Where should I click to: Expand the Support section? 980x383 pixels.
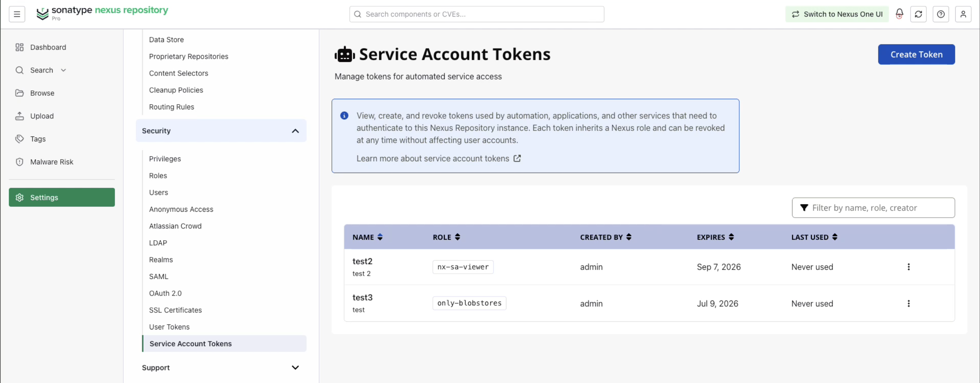tap(221, 367)
